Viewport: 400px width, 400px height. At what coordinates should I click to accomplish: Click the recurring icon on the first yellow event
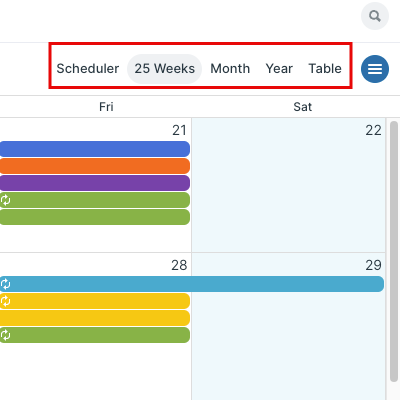pyautogui.click(x=6, y=301)
